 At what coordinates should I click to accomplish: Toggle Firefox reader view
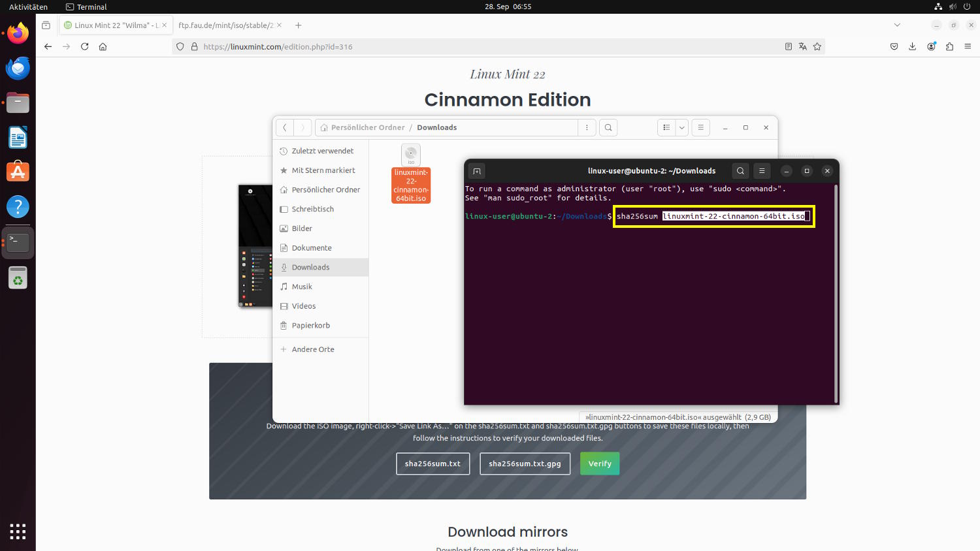[789, 47]
